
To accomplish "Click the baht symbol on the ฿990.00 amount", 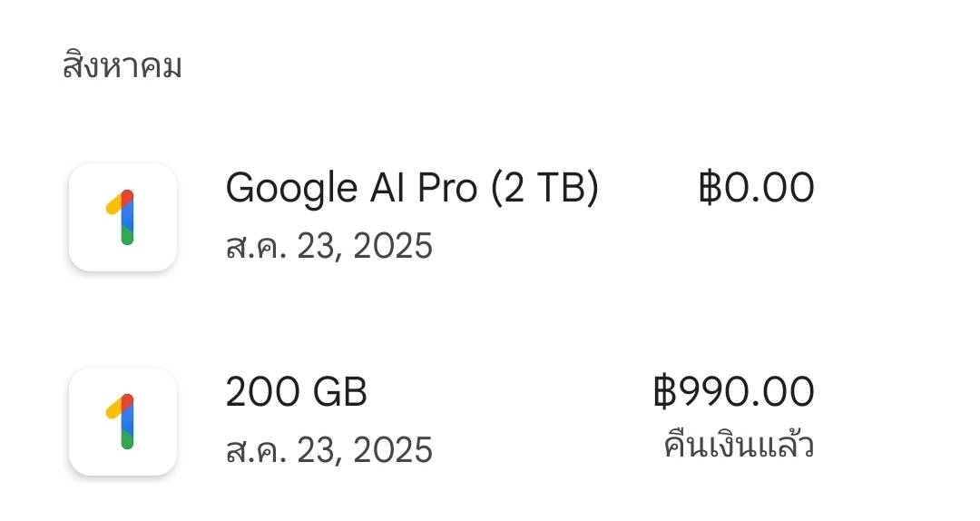I will (665, 392).
